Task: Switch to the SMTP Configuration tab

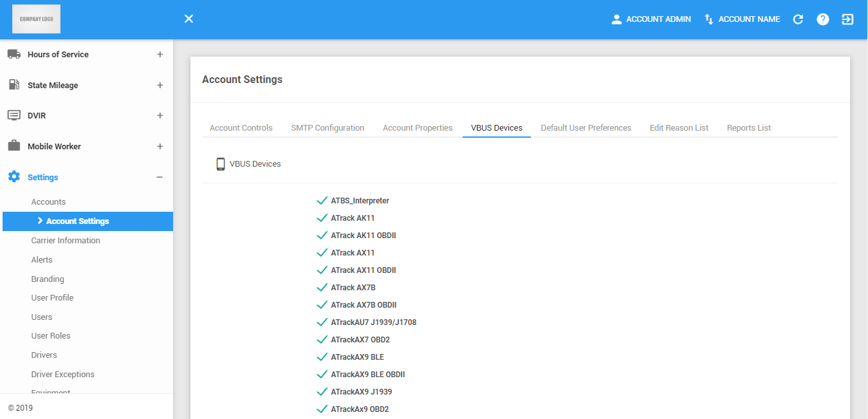Action: (328, 128)
